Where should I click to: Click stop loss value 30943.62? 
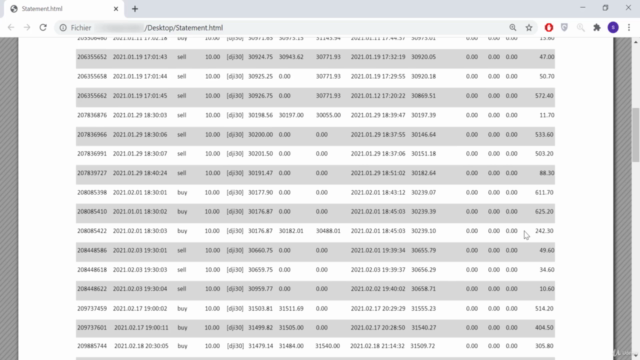click(x=291, y=57)
